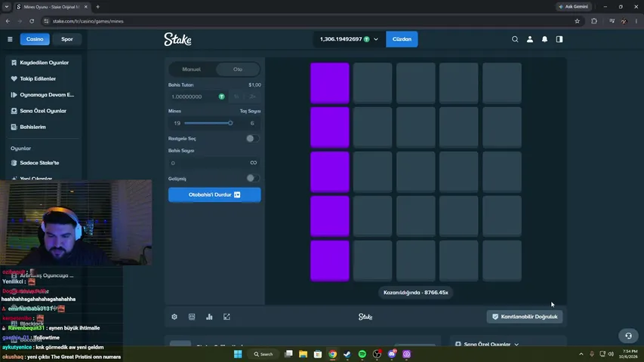
Task: Click the Bahis Sayısı input field
Action: tap(214, 163)
